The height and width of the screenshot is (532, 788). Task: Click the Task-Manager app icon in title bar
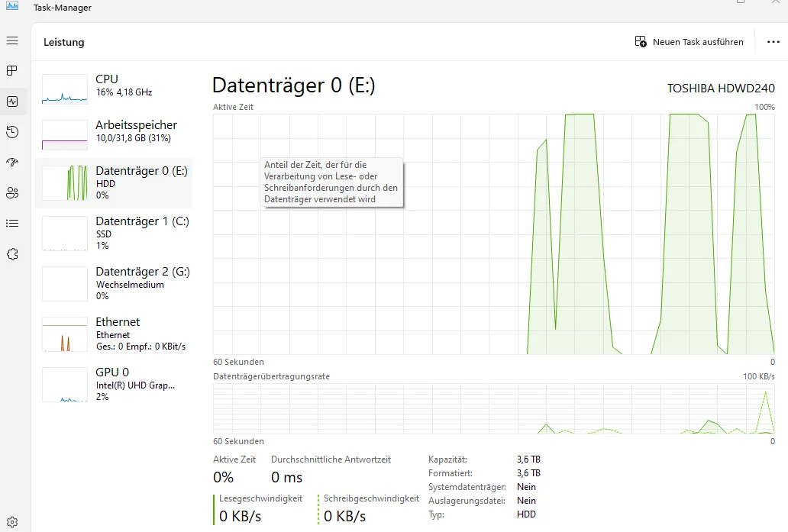pyautogui.click(x=12, y=6)
